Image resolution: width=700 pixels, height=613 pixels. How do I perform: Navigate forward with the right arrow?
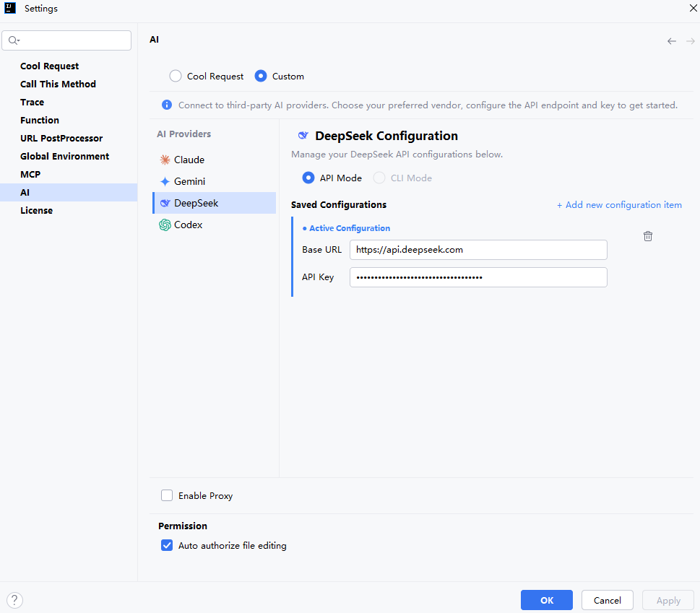pos(690,41)
